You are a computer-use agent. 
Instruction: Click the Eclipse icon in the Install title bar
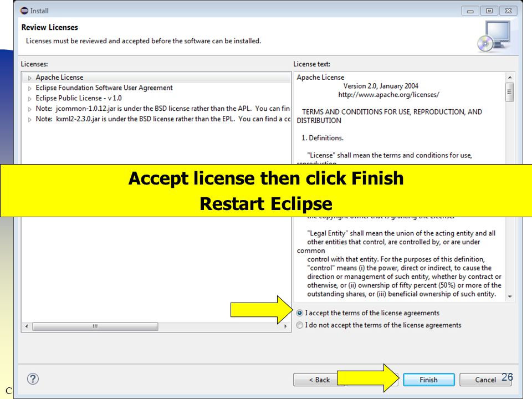point(24,11)
